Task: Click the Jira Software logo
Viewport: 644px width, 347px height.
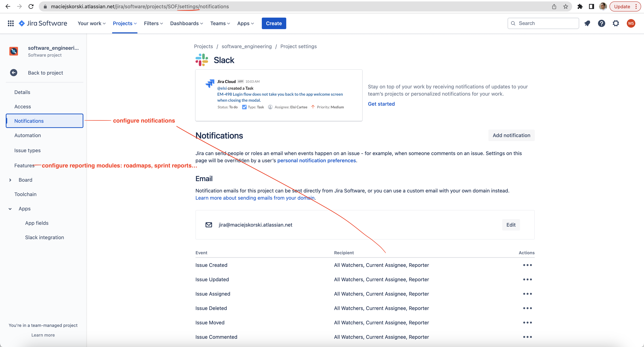Action: click(43, 23)
